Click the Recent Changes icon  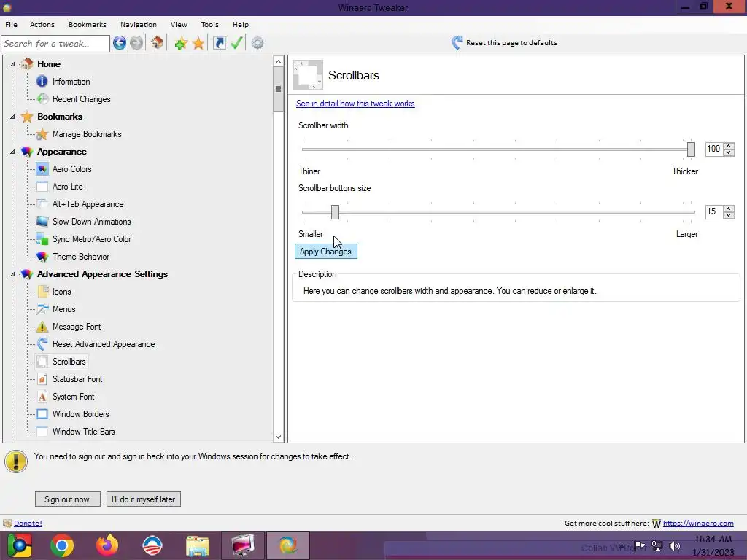42,99
